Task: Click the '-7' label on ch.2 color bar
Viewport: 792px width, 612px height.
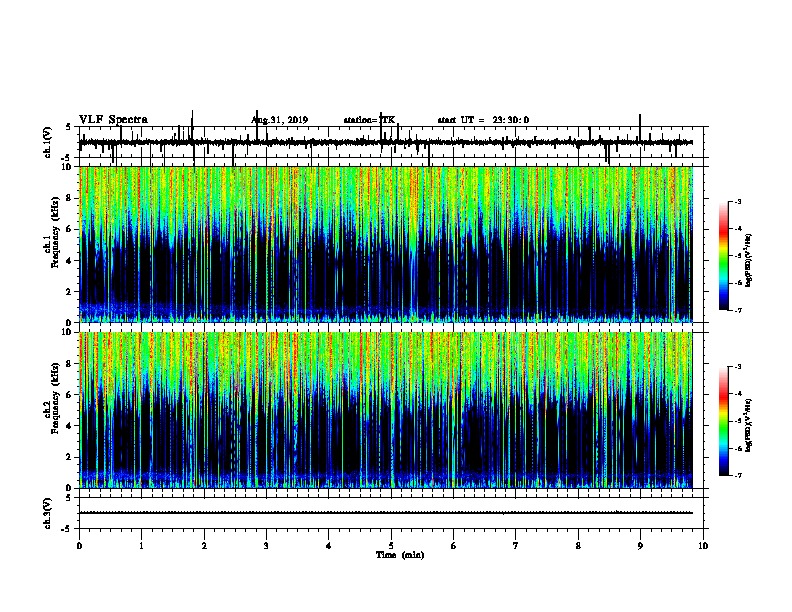Action: point(737,475)
